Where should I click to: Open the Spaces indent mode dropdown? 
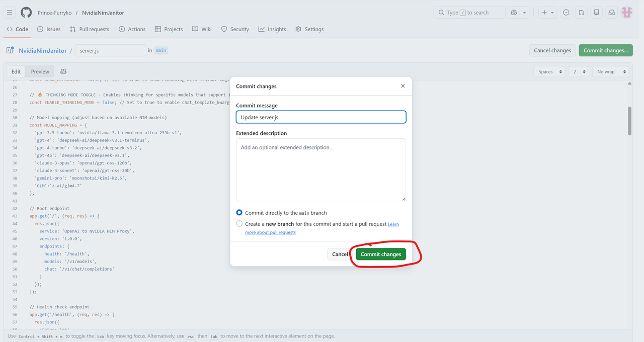click(549, 71)
